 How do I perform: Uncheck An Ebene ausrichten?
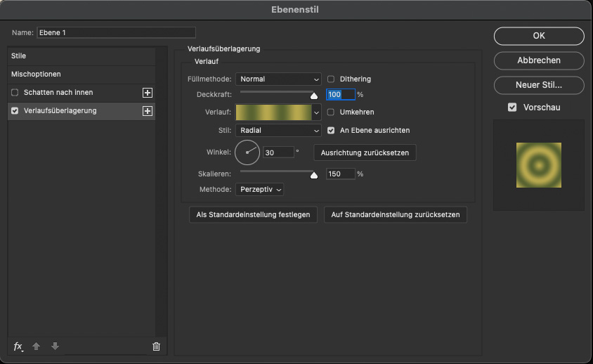tap(331, 131)
